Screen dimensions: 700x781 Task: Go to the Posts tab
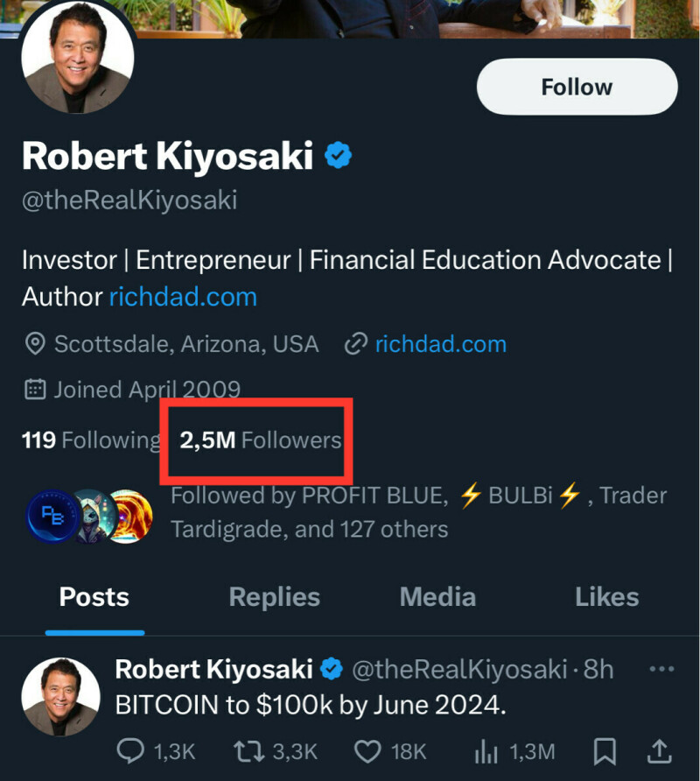(94, 597)
